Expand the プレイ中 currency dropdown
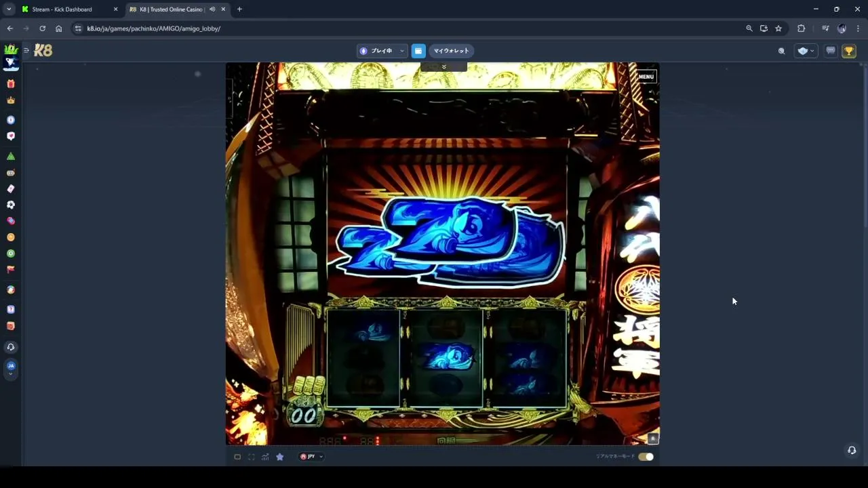868x488 pixels. pyautogui.click(x=381, y=51)
